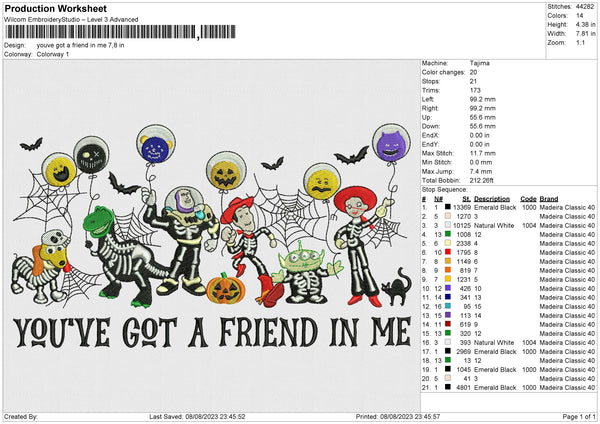Click the black swatch in stop row 1

447,207
